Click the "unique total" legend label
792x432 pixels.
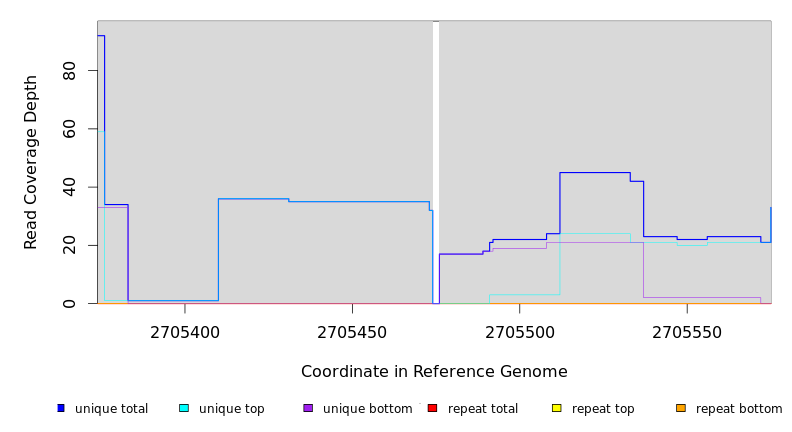[x=111, y=409]
